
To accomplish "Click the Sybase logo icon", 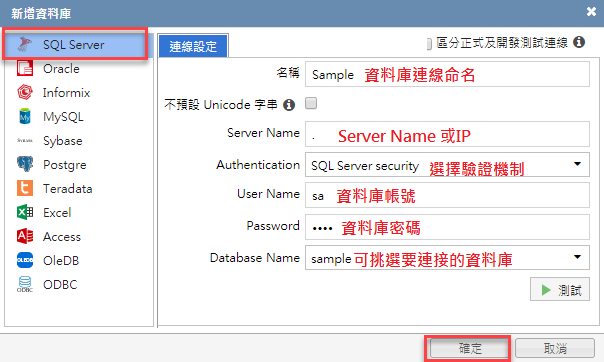I will coord(25,141).
